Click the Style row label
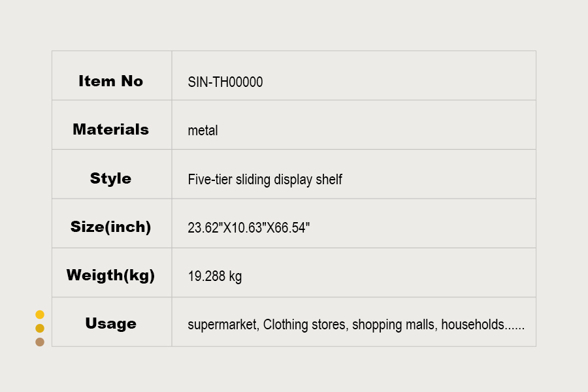This screenshot has width=588, height=392. click(110, 178)
